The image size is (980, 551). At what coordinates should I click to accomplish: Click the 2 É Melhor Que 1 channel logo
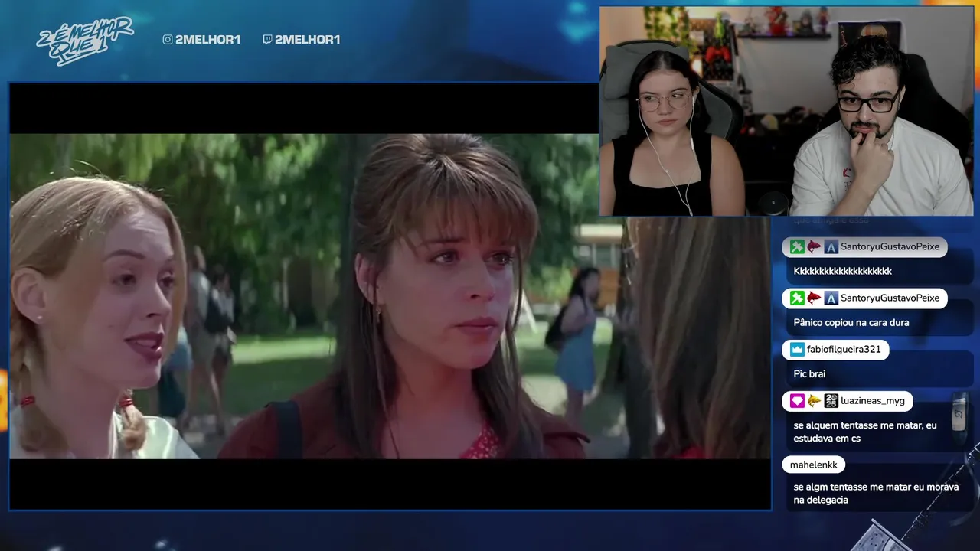click(x=84, y=40)
